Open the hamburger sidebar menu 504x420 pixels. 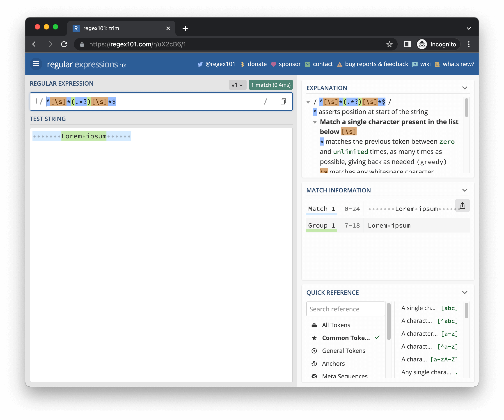[x=36, y=64]
